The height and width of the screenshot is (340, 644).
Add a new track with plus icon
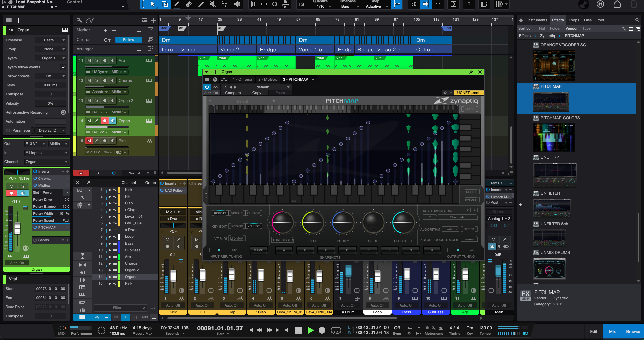(x=154, y=20)
